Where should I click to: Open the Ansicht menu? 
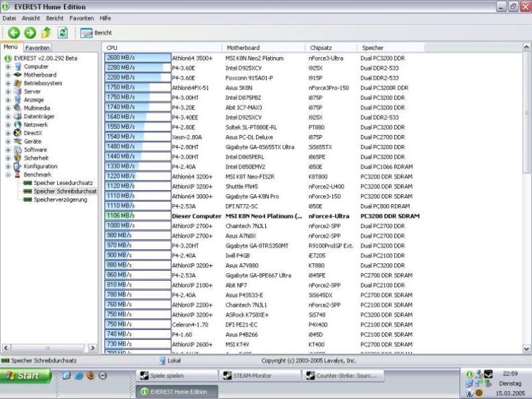31,18
